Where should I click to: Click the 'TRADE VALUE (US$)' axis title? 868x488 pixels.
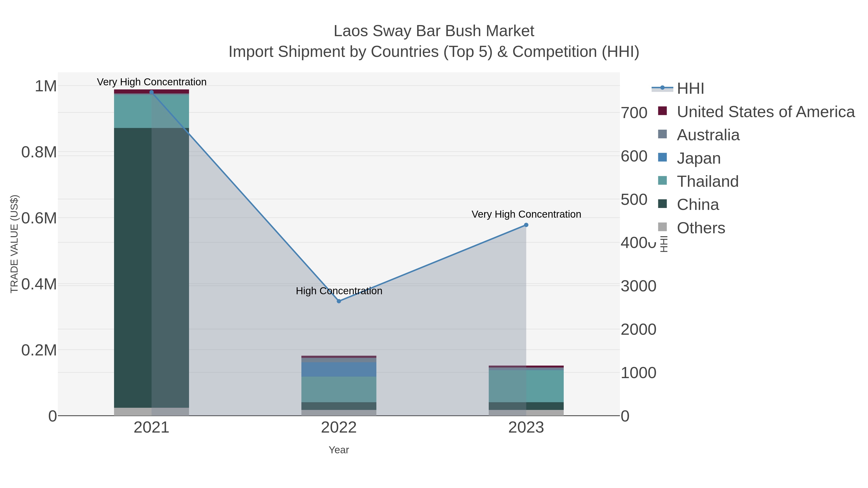(x=14, y=244)
